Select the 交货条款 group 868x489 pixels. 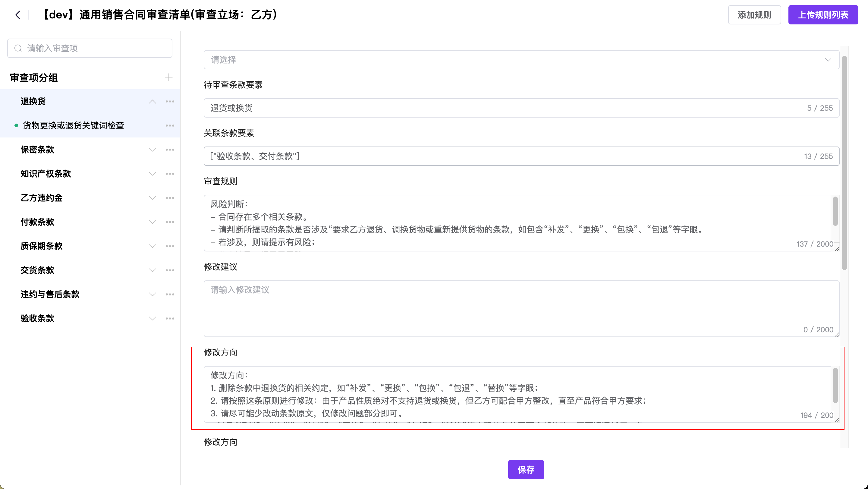click(x=37, y=270)
